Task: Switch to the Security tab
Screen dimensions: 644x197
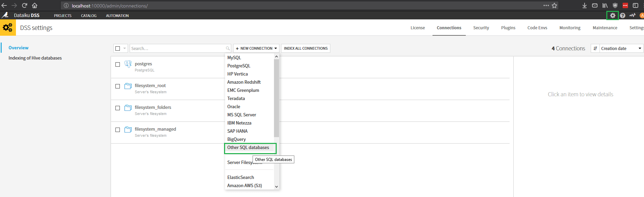Action: (x=481, y=28)
